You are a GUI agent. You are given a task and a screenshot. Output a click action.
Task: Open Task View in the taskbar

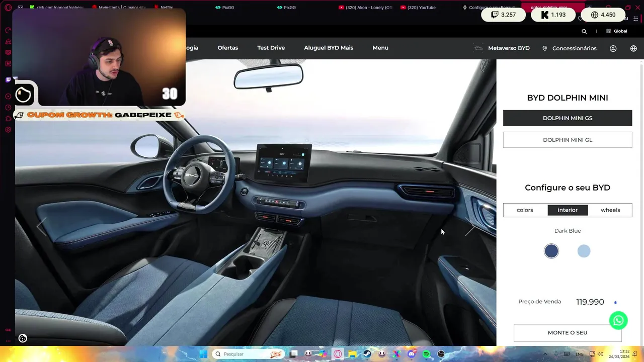[x=294, y=354]
